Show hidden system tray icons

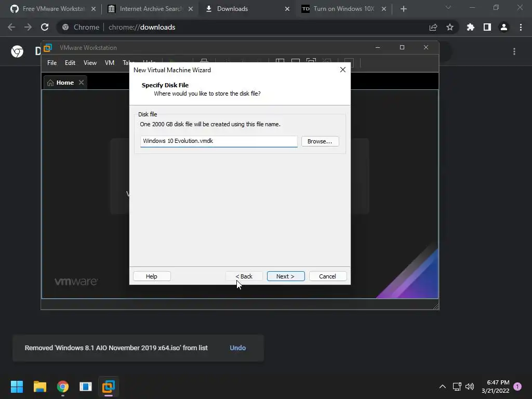click(443, 387)
